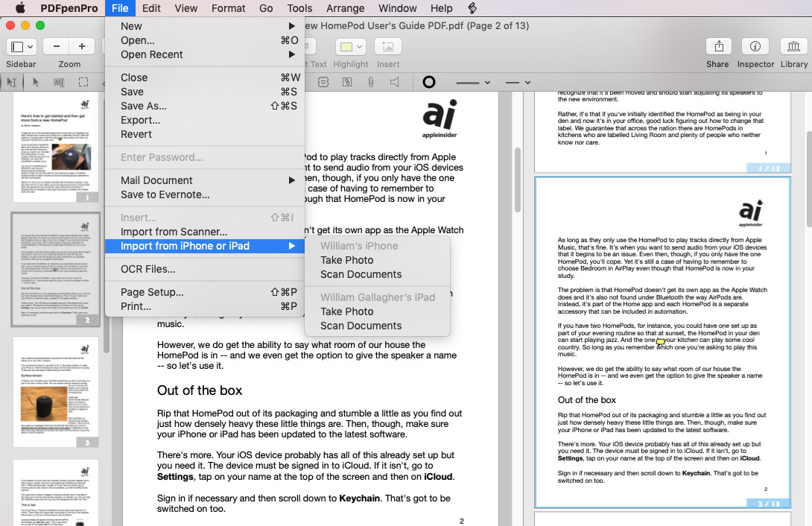Open the line width dropdown

coord(473,82)
